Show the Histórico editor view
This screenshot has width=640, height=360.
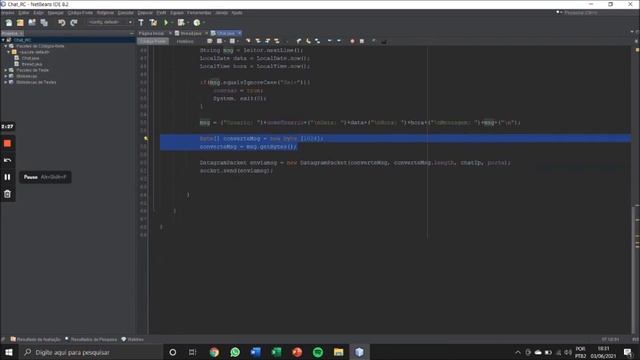click(x=185, y=41)
